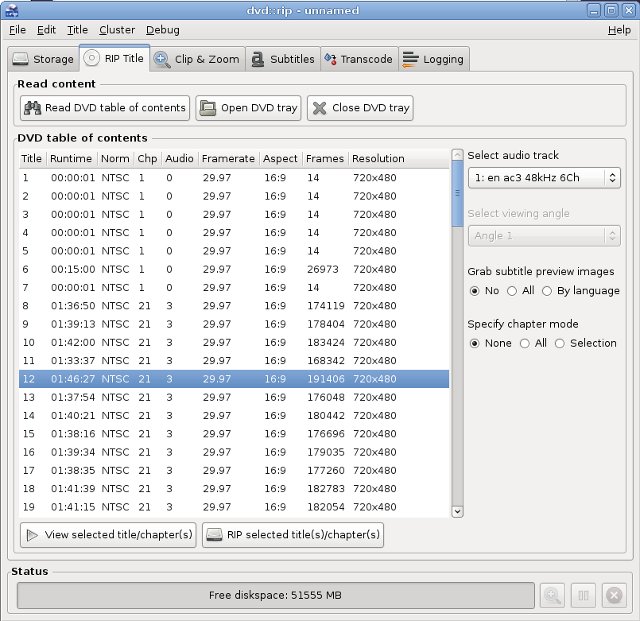Sort table by Title column header
Viewport: 640px width, 621px height.
pos(33,159)
